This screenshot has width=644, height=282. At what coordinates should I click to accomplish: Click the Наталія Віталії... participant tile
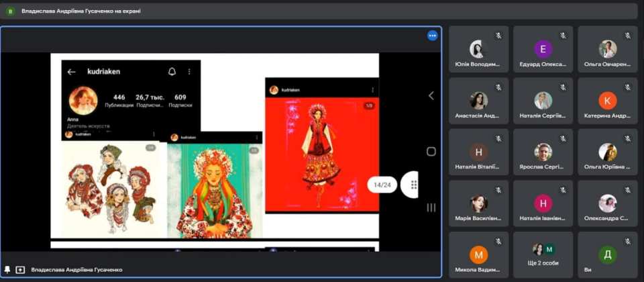click(478, 152)
